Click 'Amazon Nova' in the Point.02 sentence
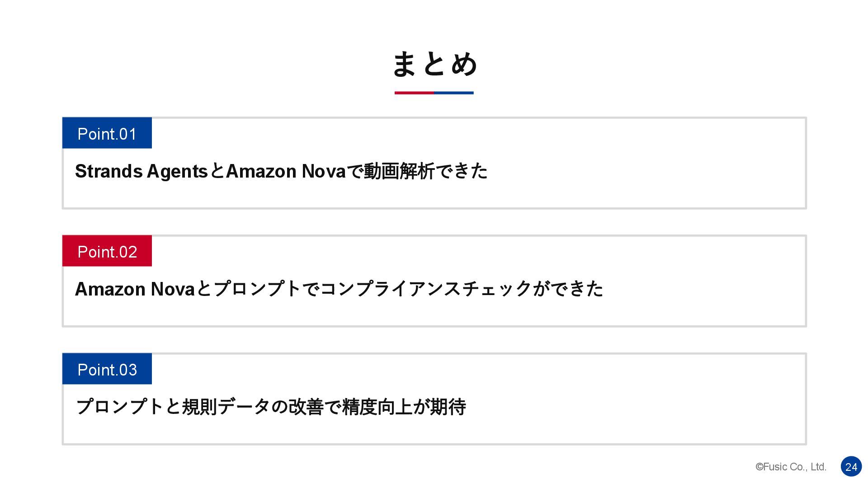Screen dimensions: 868x488 (x=135, y=289)
